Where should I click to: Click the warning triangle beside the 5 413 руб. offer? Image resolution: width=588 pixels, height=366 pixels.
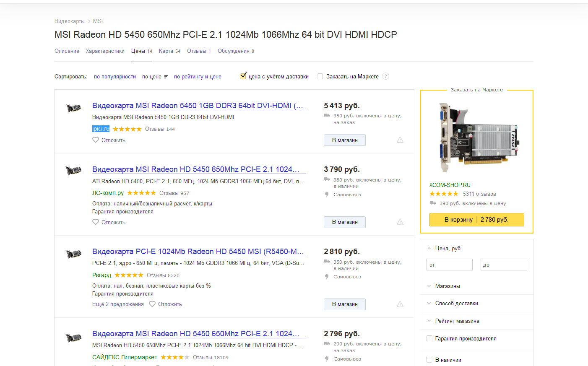tap(400, 140)
